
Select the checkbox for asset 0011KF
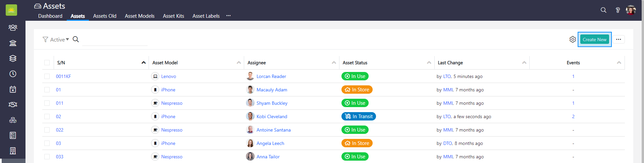tap(47, 76)
